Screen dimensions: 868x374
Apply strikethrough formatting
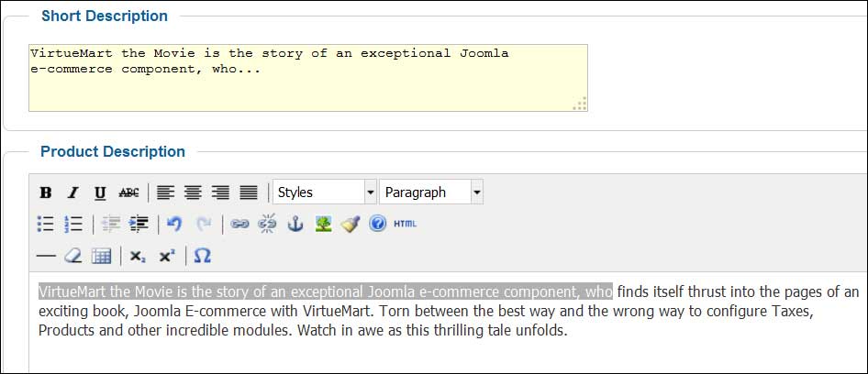point(128,192)
